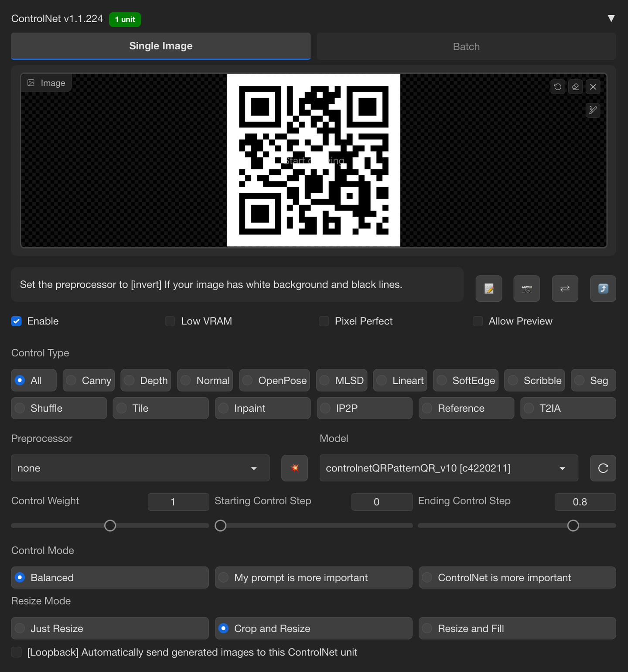Click the eraser icon on image canvas
This screenshot has width=628, height=672.
coord(575,87)
